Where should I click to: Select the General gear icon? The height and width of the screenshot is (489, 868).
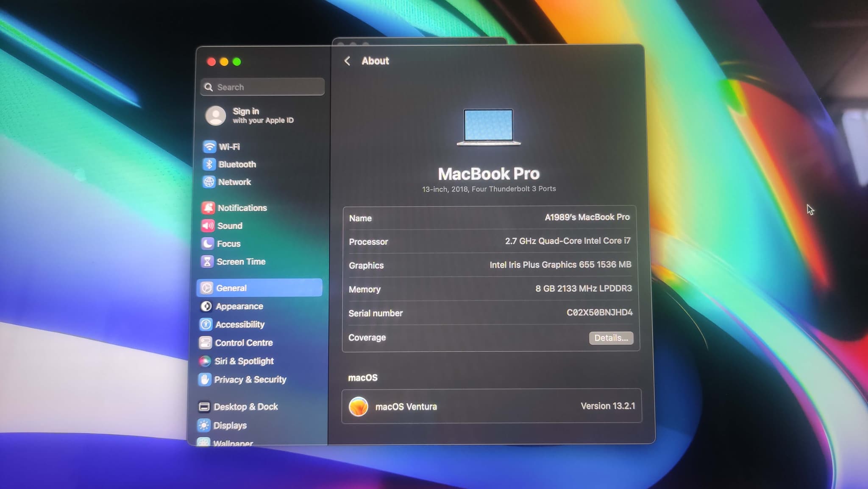tap(206, 288)
